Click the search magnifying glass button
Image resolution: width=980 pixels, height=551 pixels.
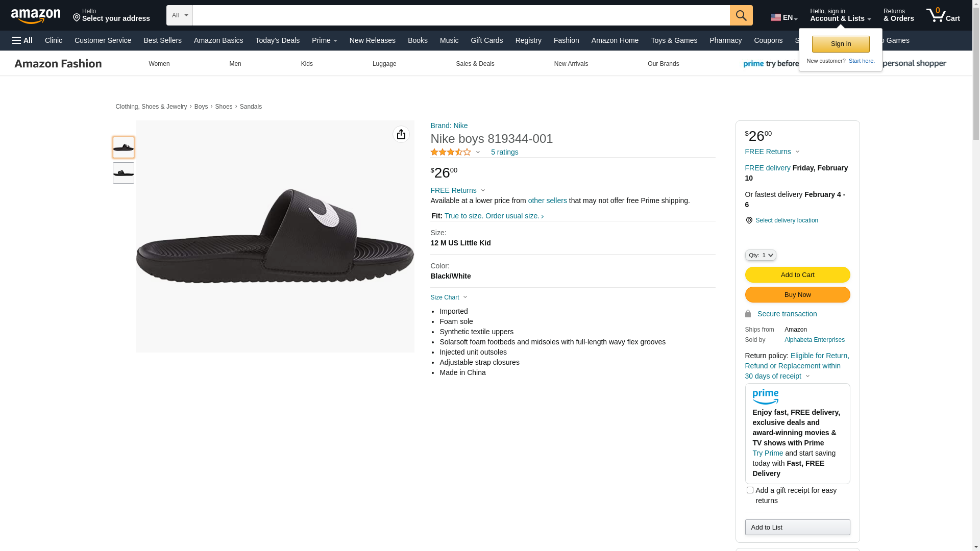741,15
